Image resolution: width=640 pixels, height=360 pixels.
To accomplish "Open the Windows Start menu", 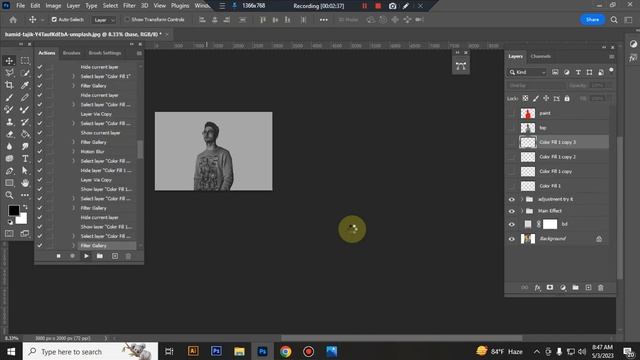I will click(x=11, y=351).
